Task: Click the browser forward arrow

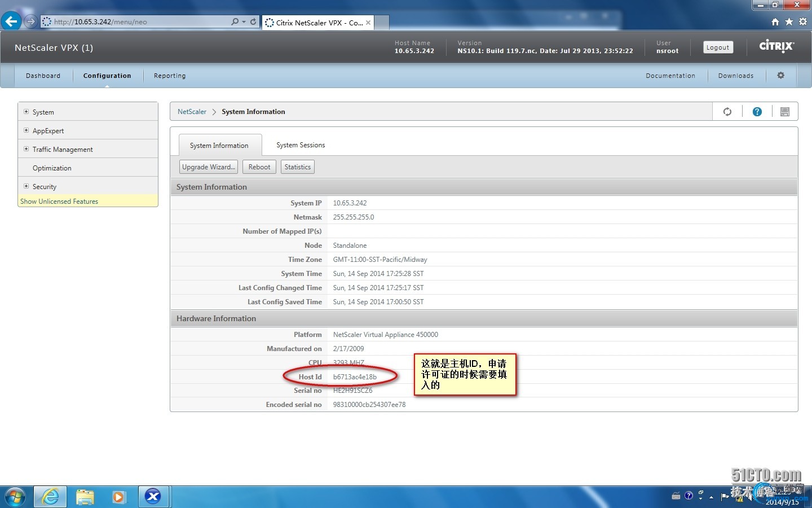Action: coord(31,21)
